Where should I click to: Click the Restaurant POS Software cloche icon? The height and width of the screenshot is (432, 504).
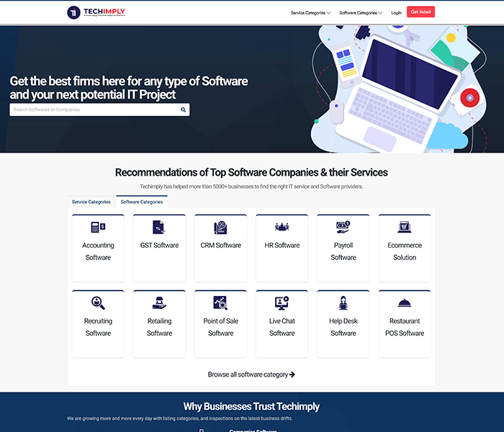coord(405,303)
